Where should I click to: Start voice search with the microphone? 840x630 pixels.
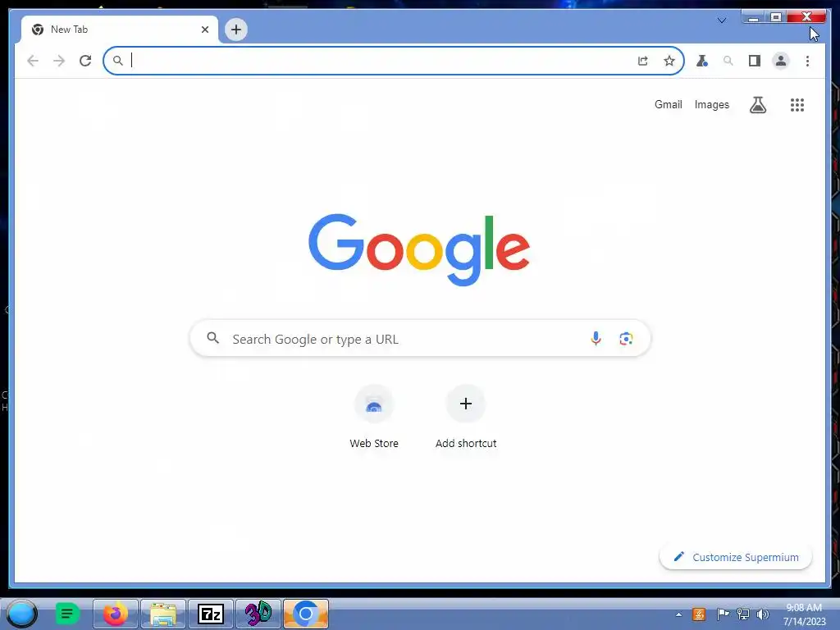(x=596, y=339)
